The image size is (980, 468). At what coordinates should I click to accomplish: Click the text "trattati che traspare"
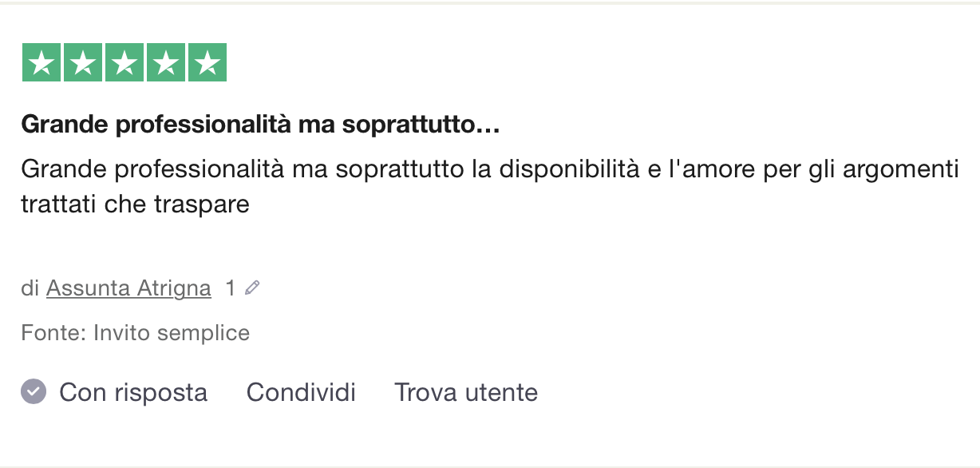pyautogui.click(x=136, y=204)
